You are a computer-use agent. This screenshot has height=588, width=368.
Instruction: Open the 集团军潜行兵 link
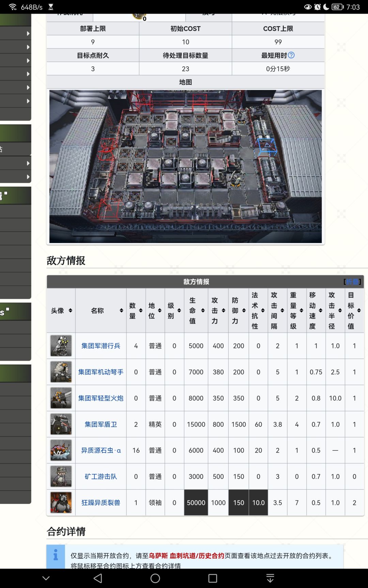[101, 346]
